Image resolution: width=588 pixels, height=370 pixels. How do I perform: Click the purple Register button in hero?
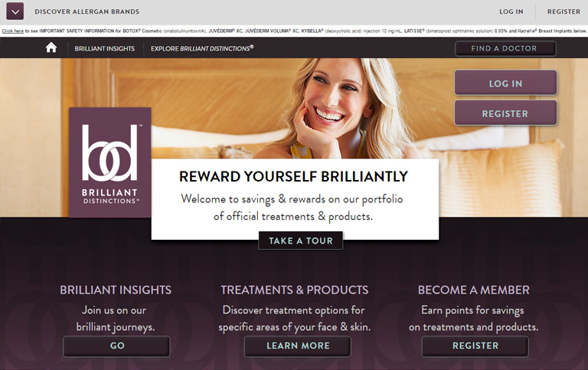pos(505,113)
